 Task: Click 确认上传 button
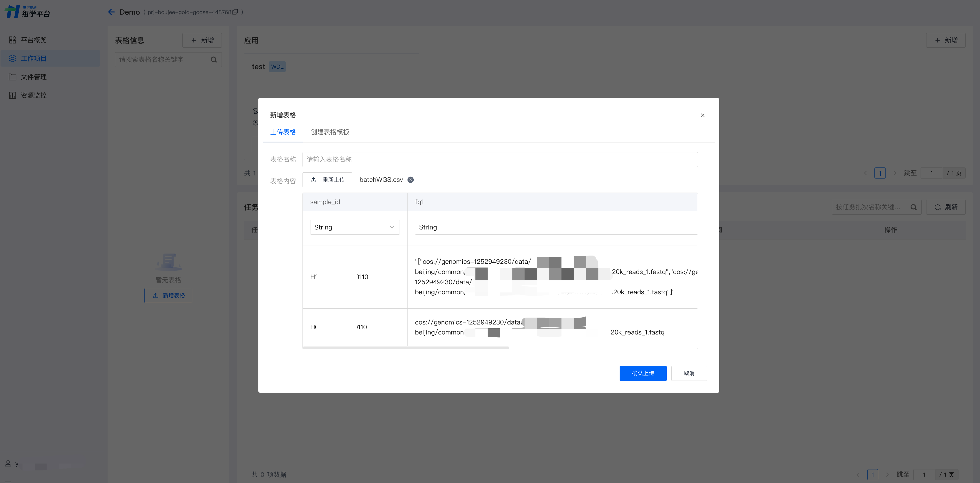(x=643, y=373)
